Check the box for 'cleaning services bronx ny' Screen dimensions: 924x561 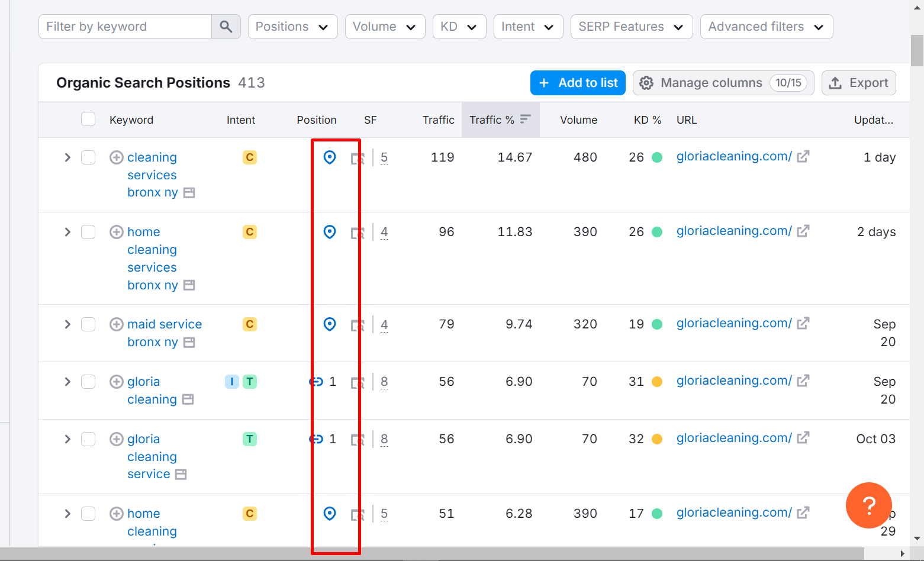88,157
